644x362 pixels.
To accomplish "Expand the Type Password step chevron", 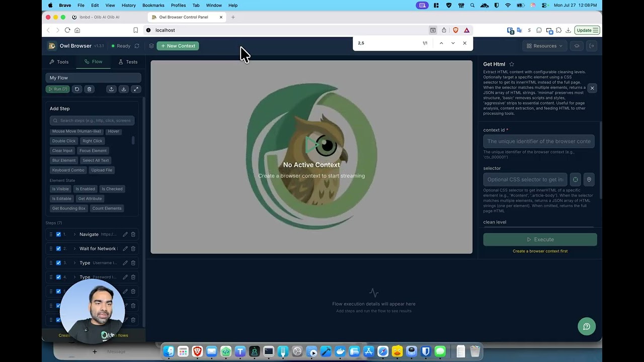I will pyautogui.click(x=74, y=277).
